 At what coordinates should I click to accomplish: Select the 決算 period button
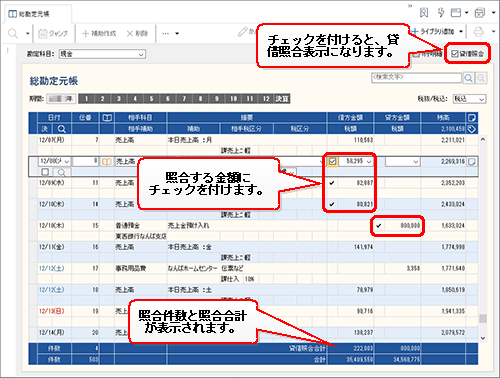282,99
